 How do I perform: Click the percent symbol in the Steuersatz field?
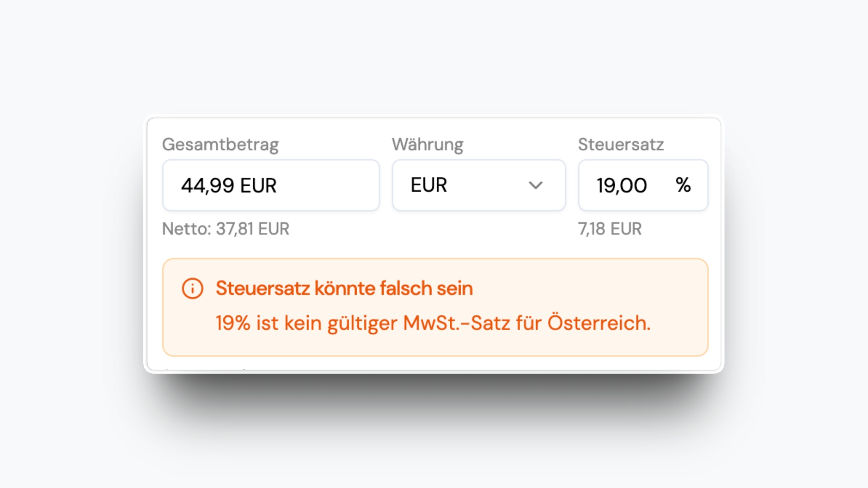(683, 185)
